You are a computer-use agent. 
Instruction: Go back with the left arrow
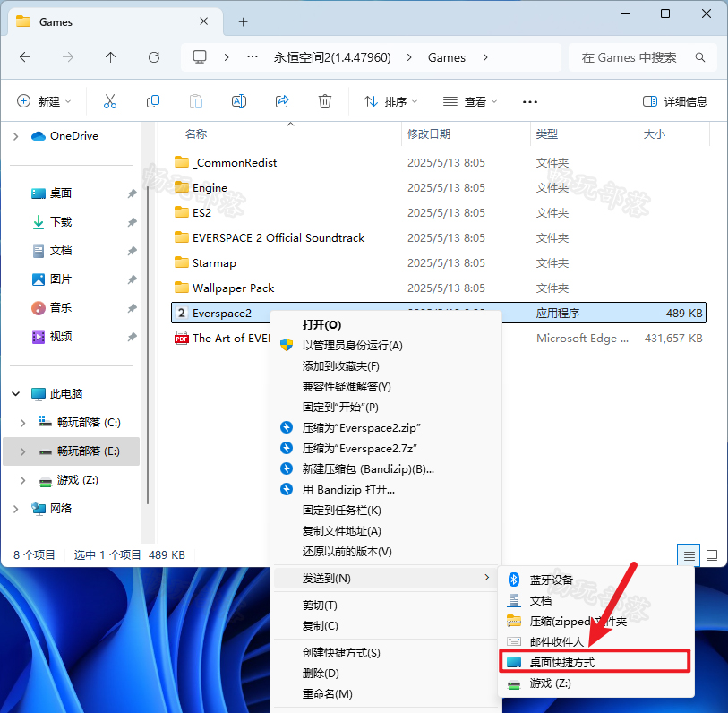tap(25, 57)
